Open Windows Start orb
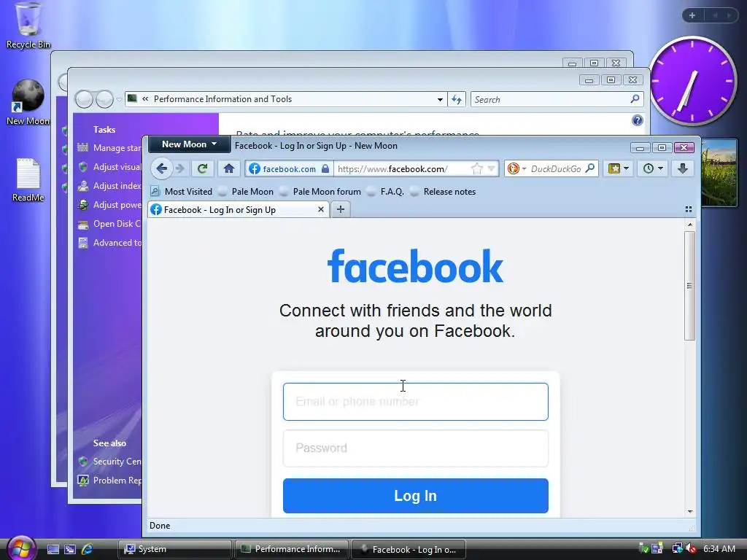Screen dimensions: 747x560 (21, 548)
